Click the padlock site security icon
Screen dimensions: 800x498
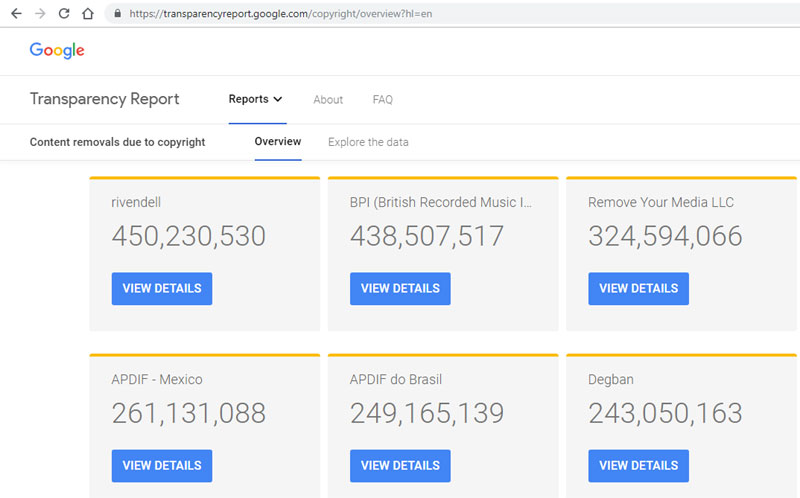tap(118, 14)
